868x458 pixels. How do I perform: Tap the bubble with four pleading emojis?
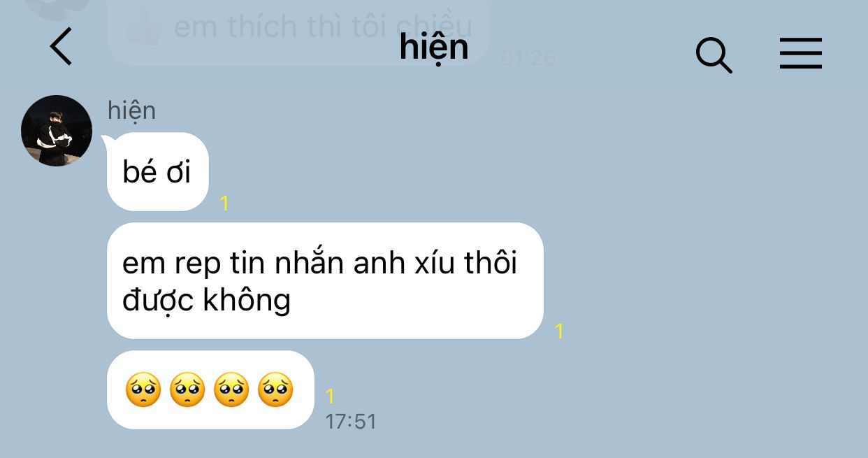click(x=210, y=389)
